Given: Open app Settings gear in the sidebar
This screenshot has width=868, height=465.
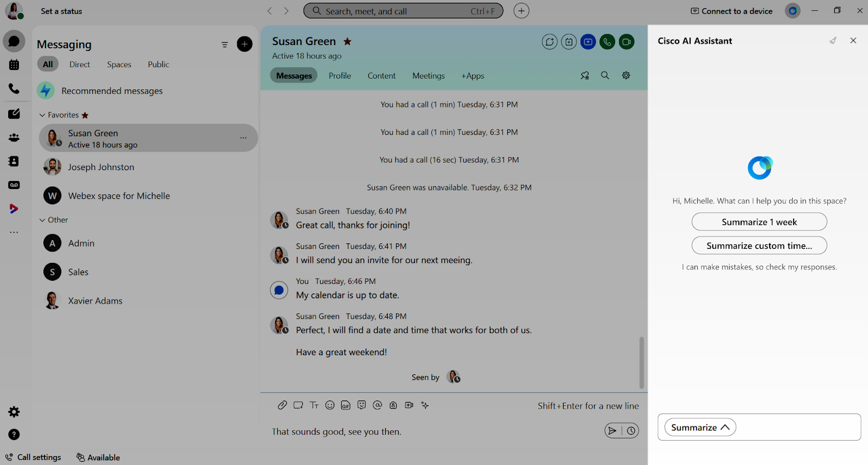Looking at the screenshot, I should (14, 412).
